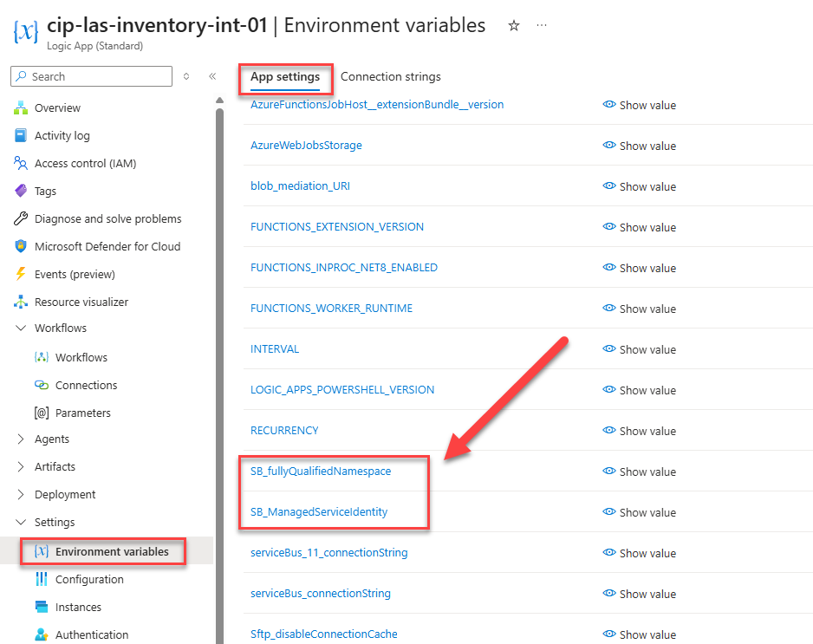This screenshot has height=644, width=813.
Task: Click the Overview icon in the sidebar
Action: click(21, 107)
